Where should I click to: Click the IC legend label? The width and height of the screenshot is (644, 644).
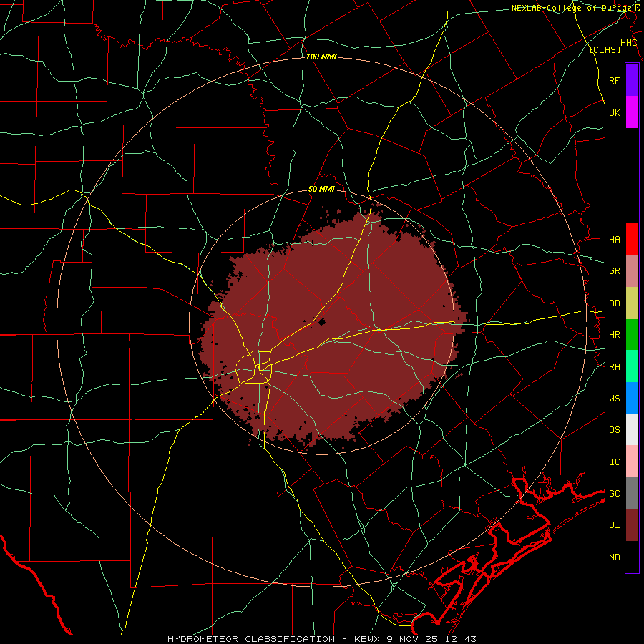614,462
